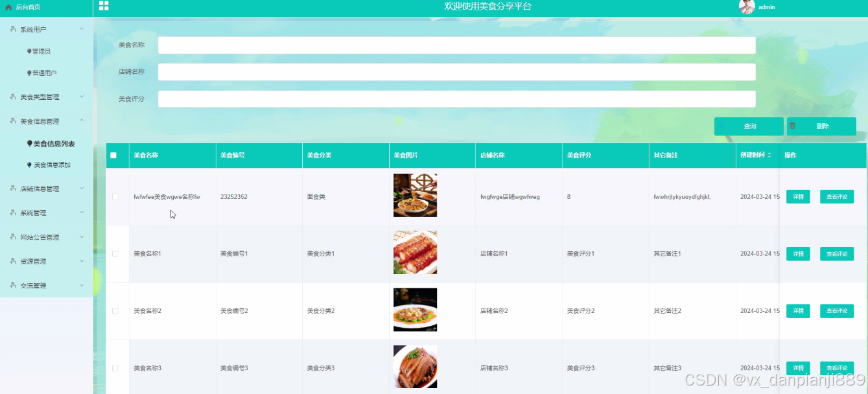Click the icon beside 网站公告管理
Viewport: 868px width, 394px height.
(x=13, y=237)
